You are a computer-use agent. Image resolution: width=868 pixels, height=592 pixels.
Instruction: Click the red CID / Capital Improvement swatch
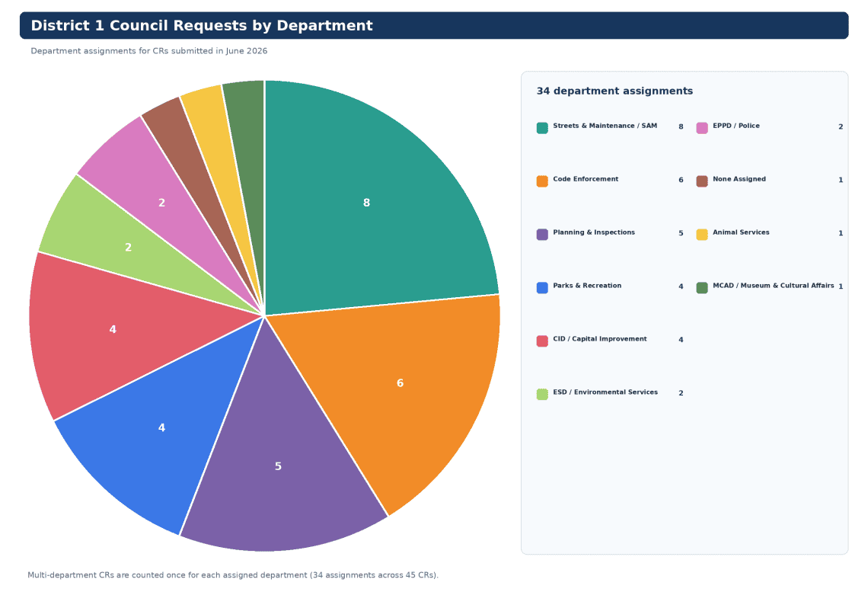pyautogui.click(x=542, y=341)
